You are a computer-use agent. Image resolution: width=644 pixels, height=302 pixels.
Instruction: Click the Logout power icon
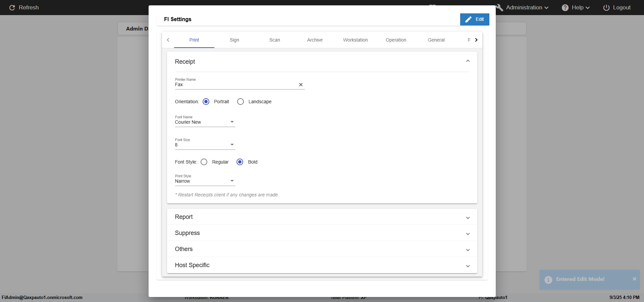point(606,7)
